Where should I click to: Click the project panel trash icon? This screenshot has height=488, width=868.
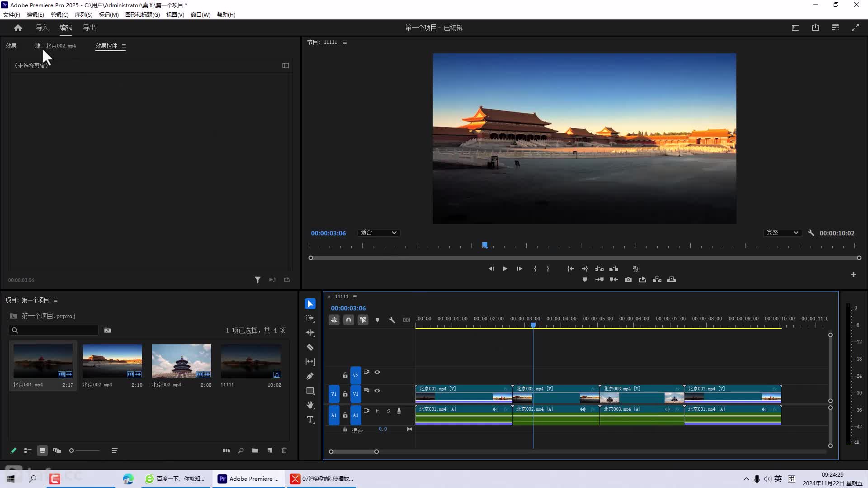(x=284, y=450)
